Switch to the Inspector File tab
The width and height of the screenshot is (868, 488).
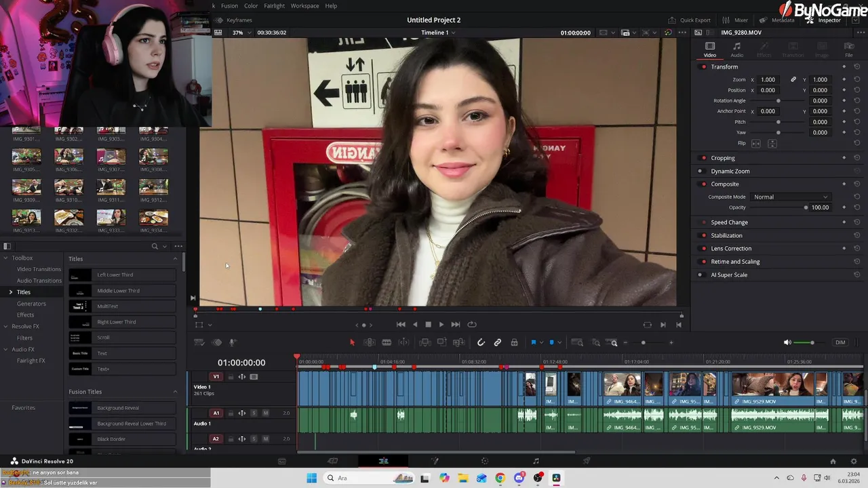(x=848, y=49)
